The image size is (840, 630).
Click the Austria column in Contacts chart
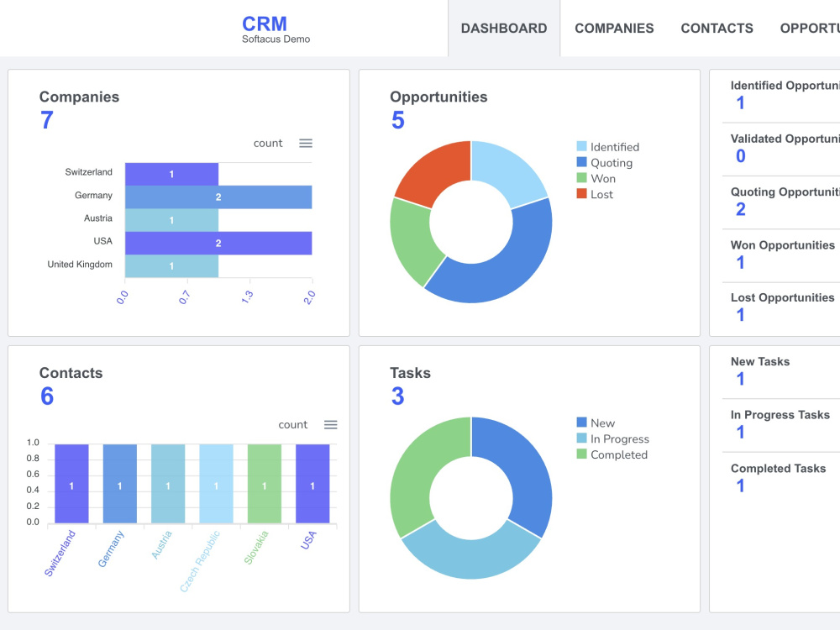[x=168, y=484]
